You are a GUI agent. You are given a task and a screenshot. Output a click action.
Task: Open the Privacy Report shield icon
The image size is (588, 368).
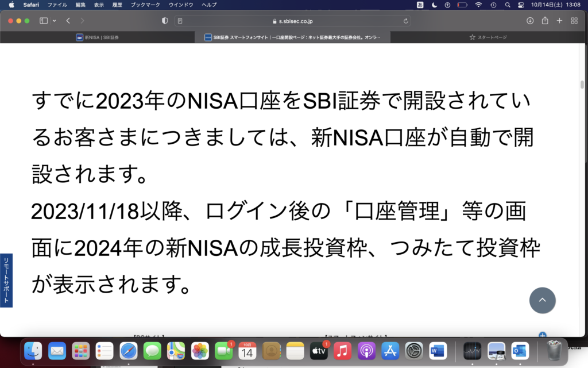click(x=164, y=20)
